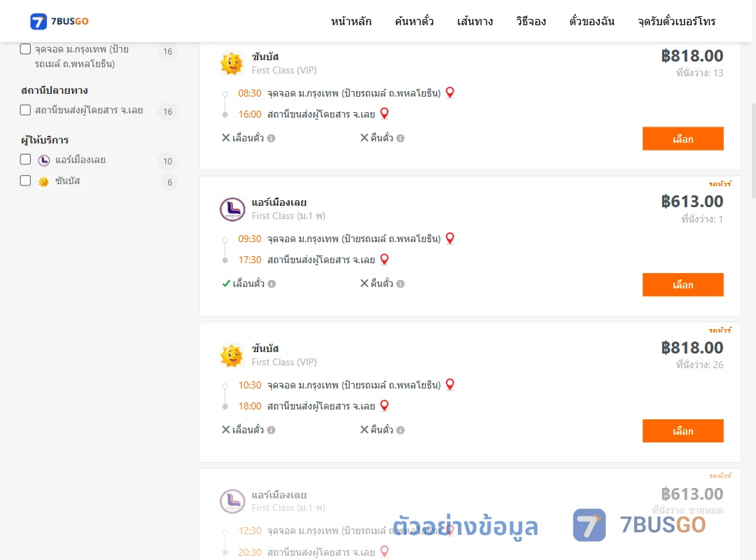Click the ผู้ให้บริการ filter heading
Image resolution: width=756 pixels, height=560 pixels.
(45, 140)
